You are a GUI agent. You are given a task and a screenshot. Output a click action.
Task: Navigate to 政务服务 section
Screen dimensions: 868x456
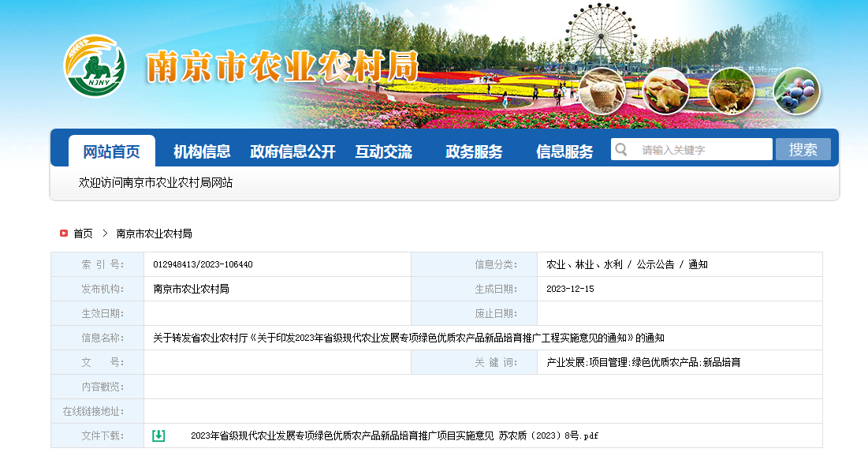(x=474, y=151)
